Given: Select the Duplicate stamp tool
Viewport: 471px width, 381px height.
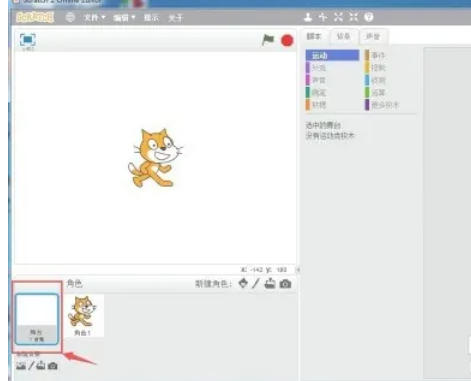Looking at the screenshot, I should [308, 17].
